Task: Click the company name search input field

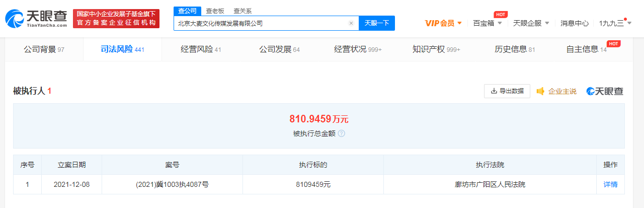Action: pos(261,23)
